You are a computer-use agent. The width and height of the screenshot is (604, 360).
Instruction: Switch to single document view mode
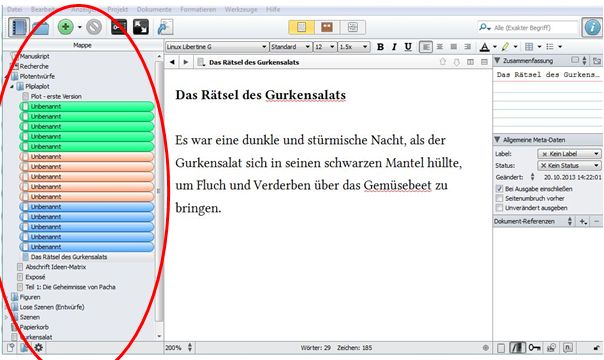(x=301, y=27)
